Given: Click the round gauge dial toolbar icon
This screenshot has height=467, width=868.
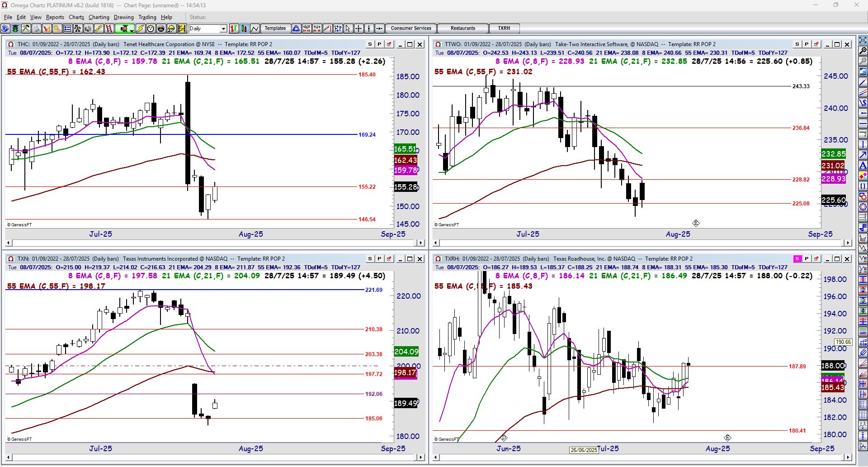Looking at the screenshot, I should [151, 29].
